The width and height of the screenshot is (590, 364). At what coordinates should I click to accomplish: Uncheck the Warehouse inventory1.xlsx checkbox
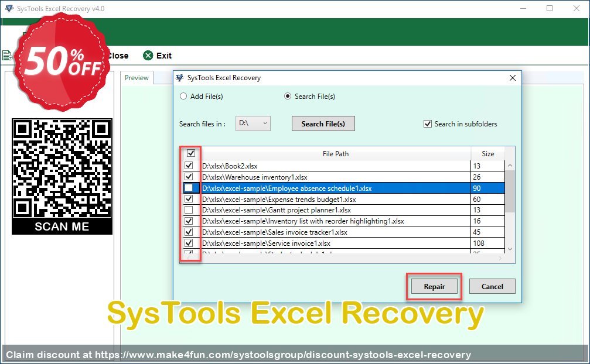(189, 177)
